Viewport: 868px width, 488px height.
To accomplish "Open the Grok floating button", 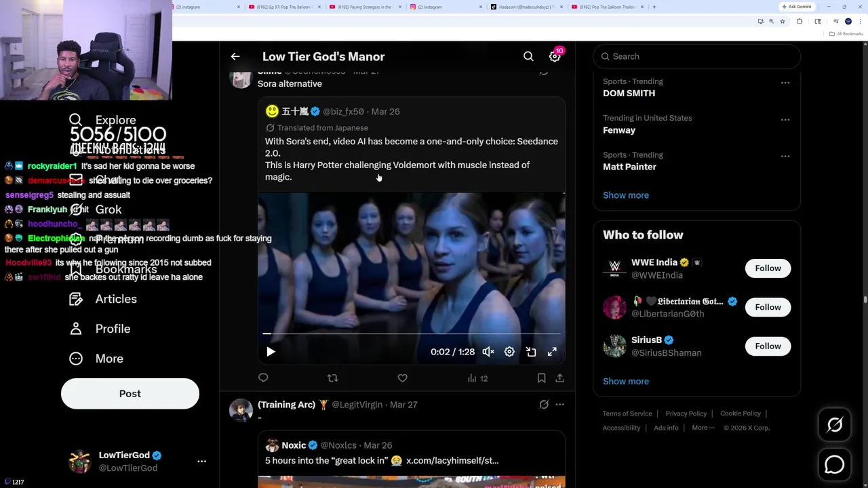I will point(835,425).
